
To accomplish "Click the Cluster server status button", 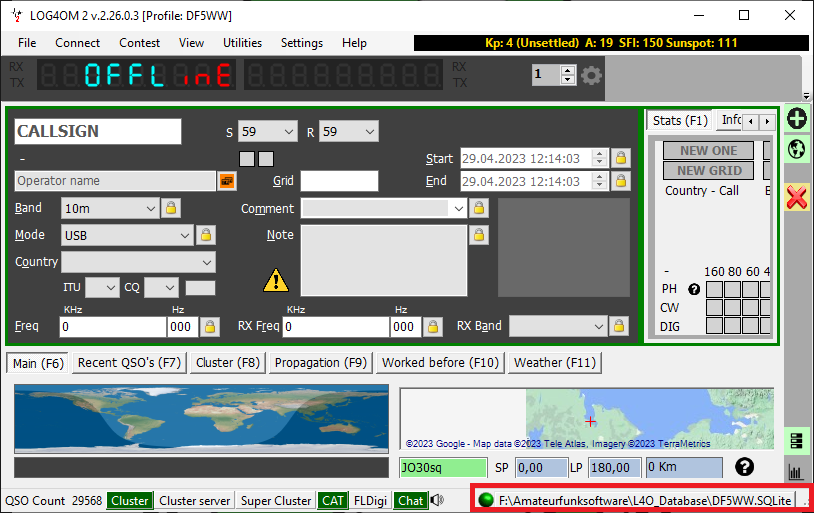I will (x=195, y=501).
